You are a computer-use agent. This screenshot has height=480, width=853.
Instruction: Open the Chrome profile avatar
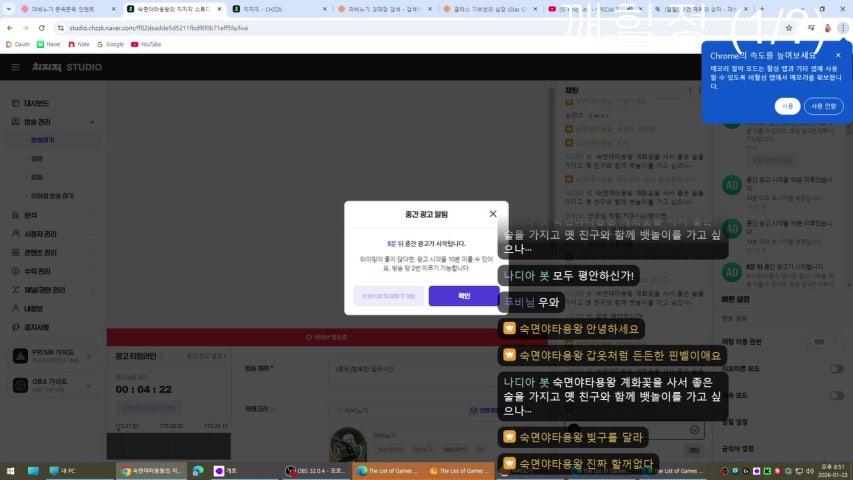[827, 28]
